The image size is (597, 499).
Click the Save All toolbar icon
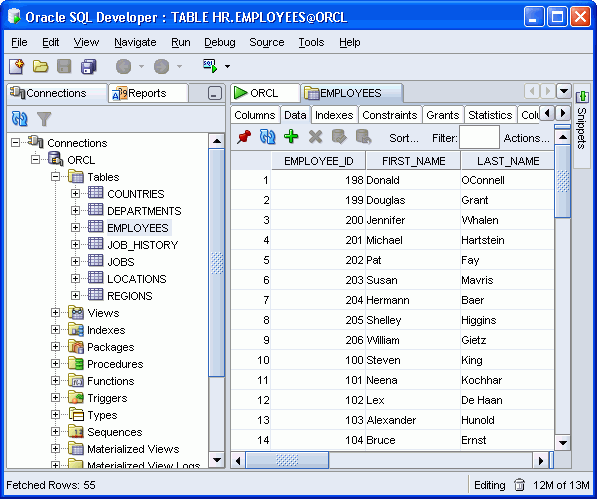click(x=88, y=67)
